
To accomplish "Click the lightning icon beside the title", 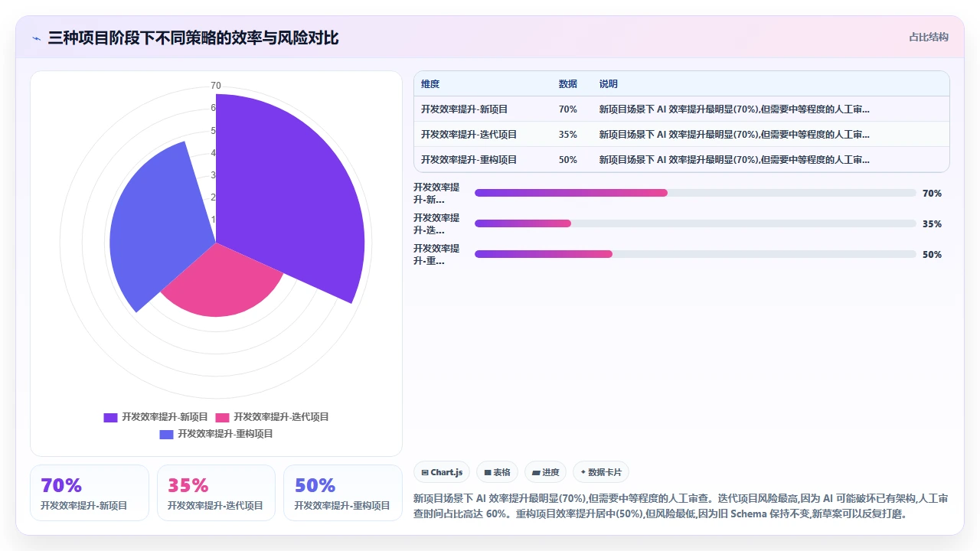I will pos(36,38).
